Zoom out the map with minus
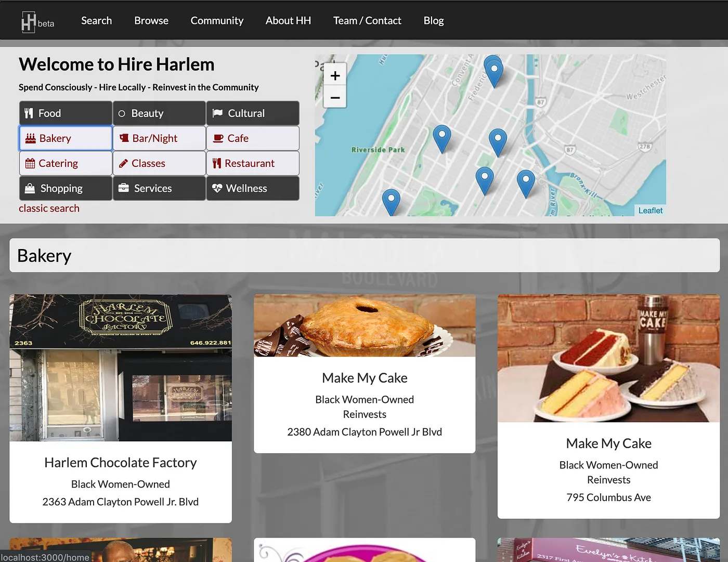The image size is (728, 562). point(335,97)
